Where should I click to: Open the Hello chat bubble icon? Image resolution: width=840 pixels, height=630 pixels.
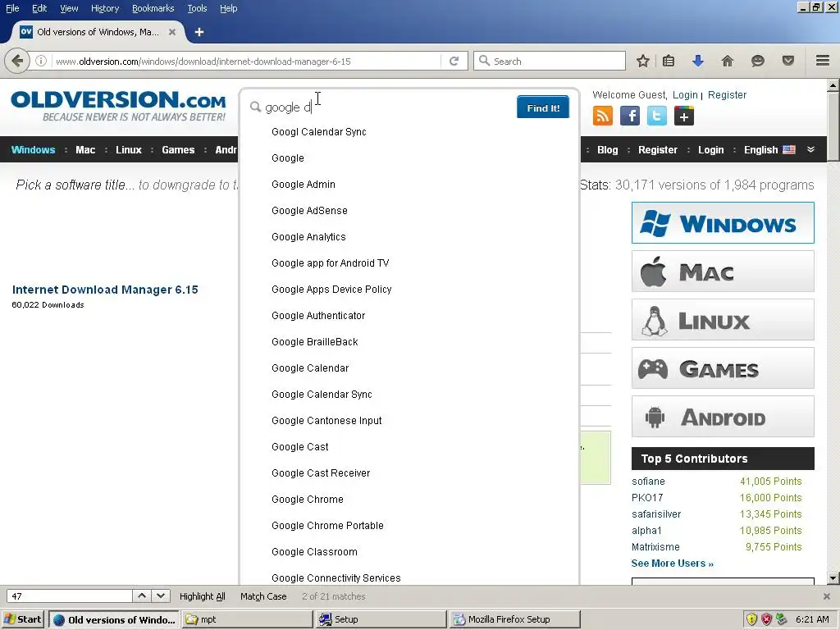tap(757, 61)
